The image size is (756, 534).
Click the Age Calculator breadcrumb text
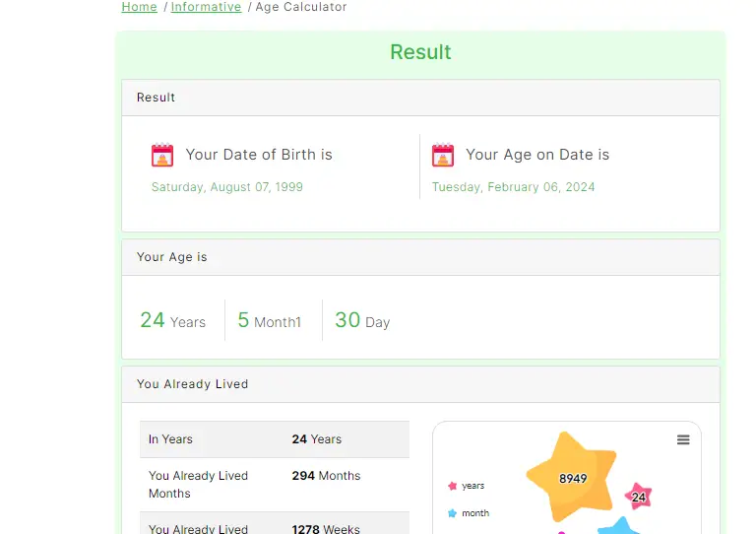click(x=301, y=7)
